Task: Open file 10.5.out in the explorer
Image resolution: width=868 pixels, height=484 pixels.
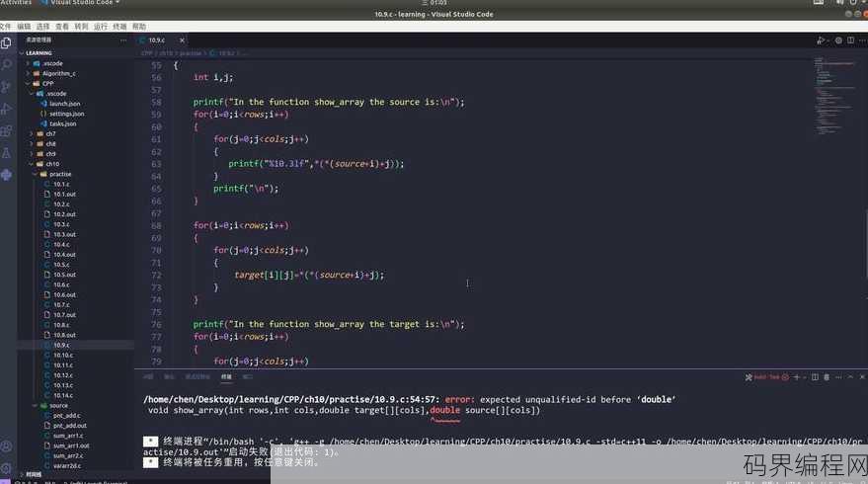Action: point(65,275)
